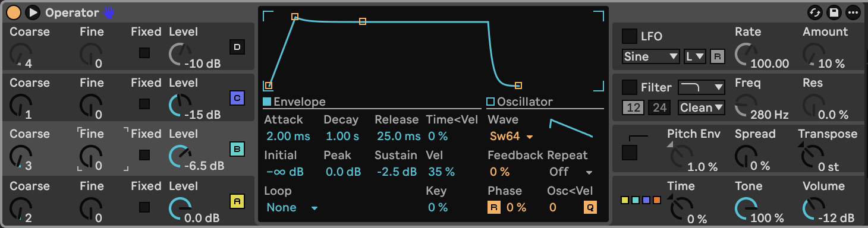868x228 pixels.
Task: Click the oscillator B Fine knob
Action: (x=91, y=156)
